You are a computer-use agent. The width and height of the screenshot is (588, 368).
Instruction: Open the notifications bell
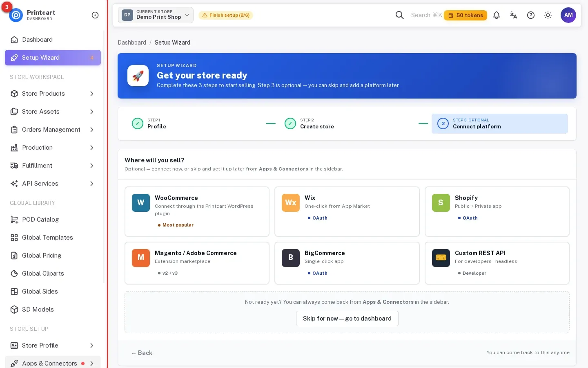tap(497, 15)
